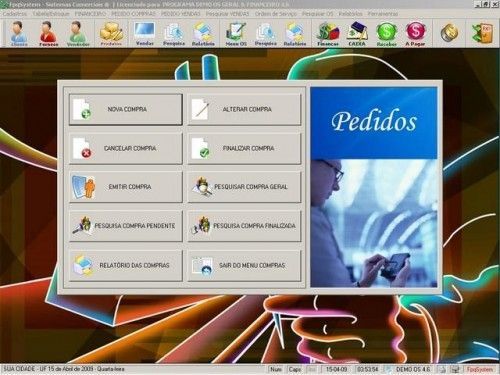The image size is (500, 375).
Task: Open the PEDIDO COMPRAS menu
Action: (133, 14)
